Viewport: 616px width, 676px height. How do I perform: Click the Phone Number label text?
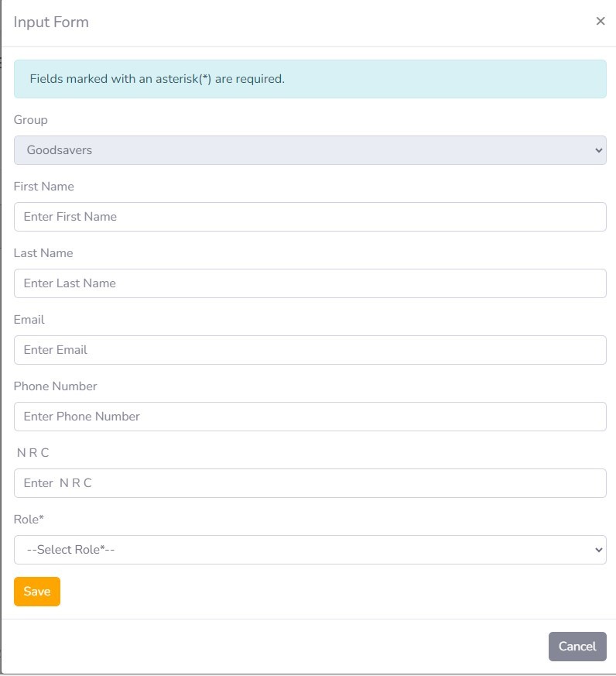(x=56, y=386)
